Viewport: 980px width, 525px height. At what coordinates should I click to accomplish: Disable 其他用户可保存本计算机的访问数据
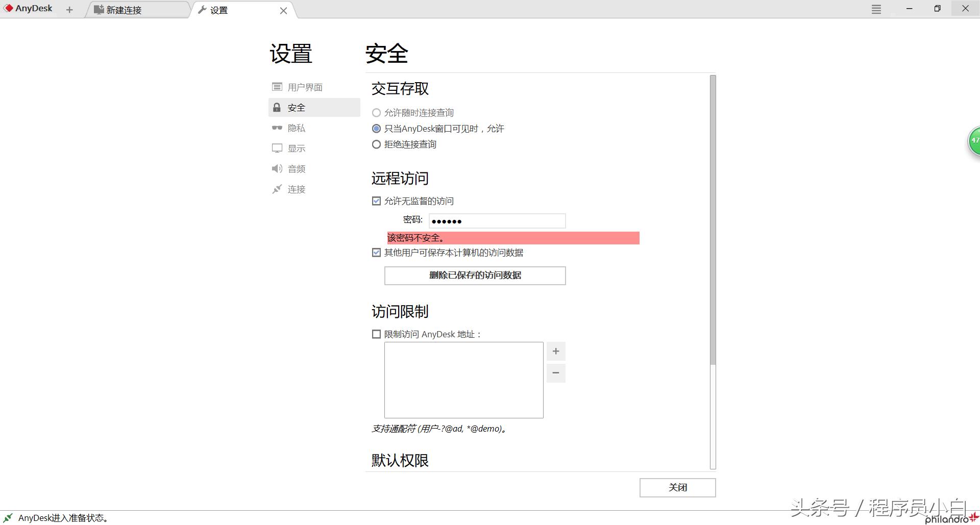(376, 253)
